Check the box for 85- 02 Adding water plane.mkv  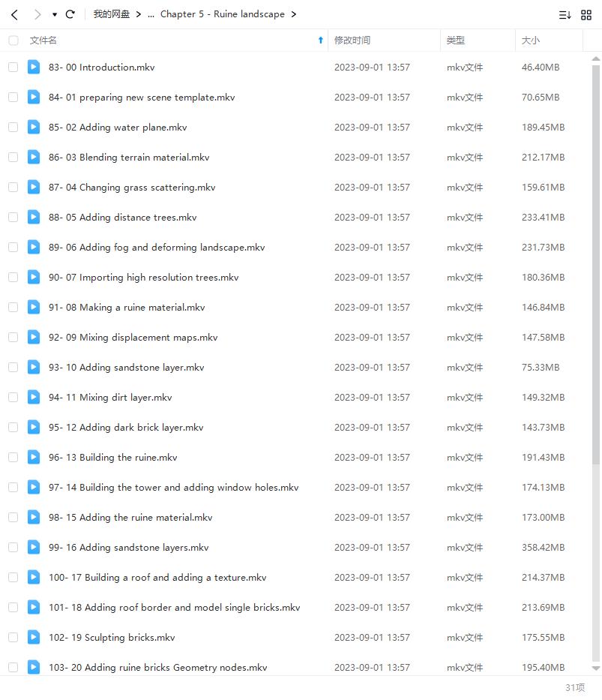tap(13, 128)
